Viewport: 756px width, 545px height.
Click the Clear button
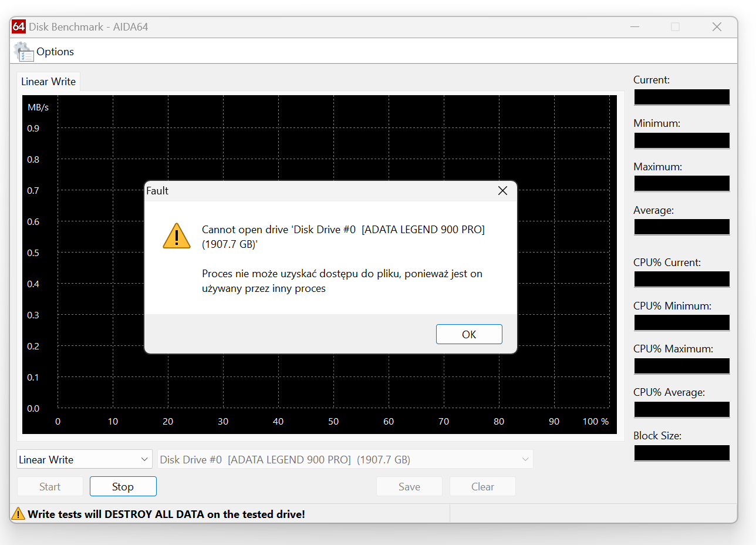click(x=482, y=486)
